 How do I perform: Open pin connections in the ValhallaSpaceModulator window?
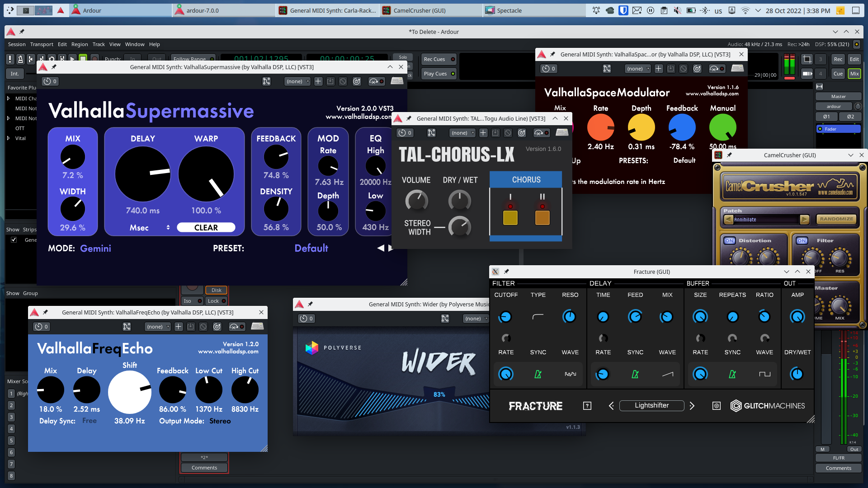607,69
